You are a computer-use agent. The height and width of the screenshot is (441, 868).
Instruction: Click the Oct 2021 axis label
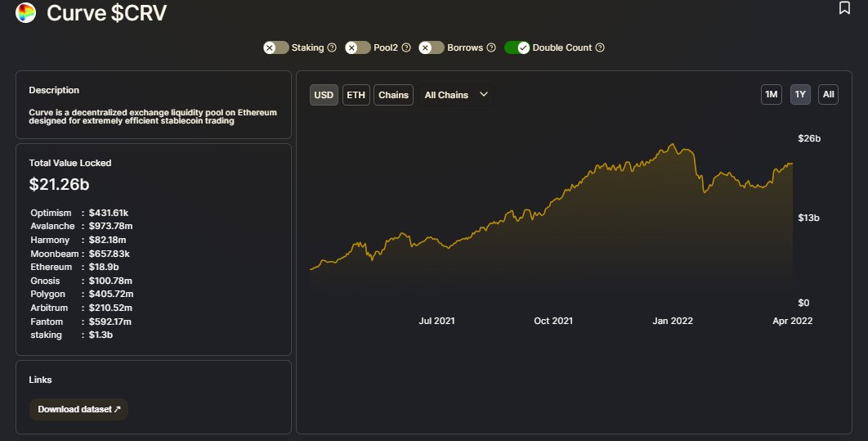click(553, 321)
